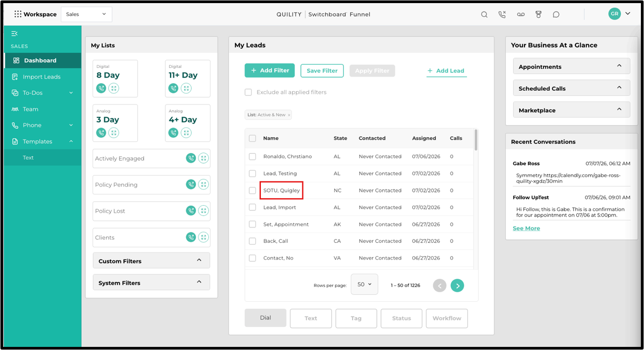
Task: Start dialing the Analog 4+ Day list
Action: click(173, 133)
